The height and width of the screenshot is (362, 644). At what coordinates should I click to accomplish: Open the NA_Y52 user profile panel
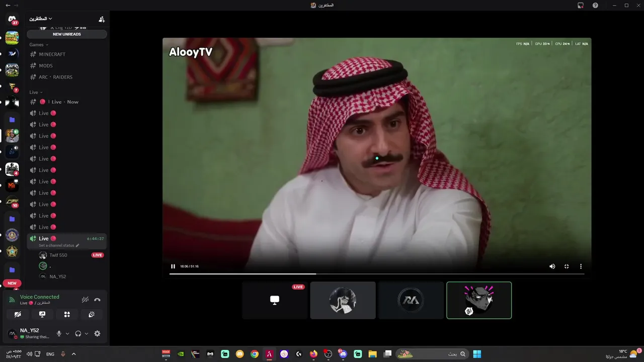click(x=30, y=333)
